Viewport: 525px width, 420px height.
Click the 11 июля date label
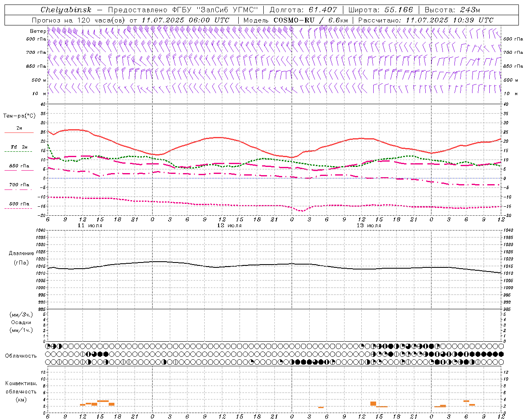(90, 226)
